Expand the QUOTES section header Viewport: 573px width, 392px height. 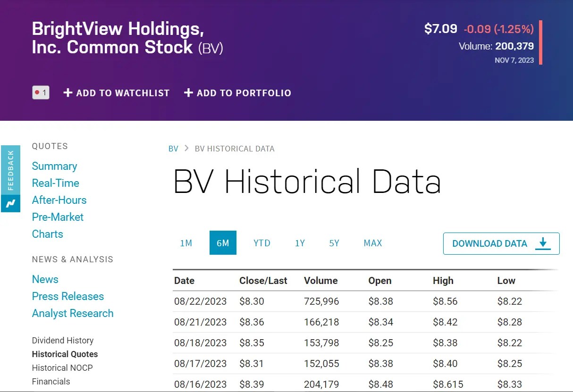coord(50,146)
